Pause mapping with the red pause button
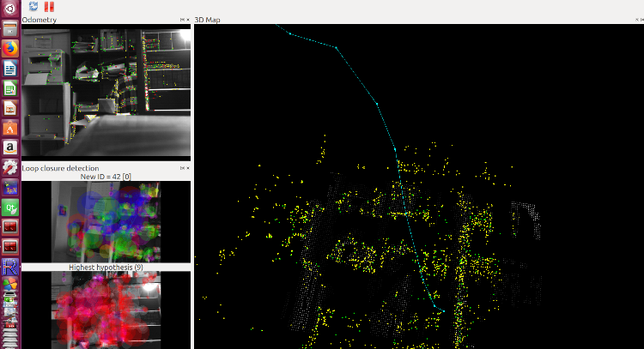This screenshot has height=349, width=644. click(48, 7)
